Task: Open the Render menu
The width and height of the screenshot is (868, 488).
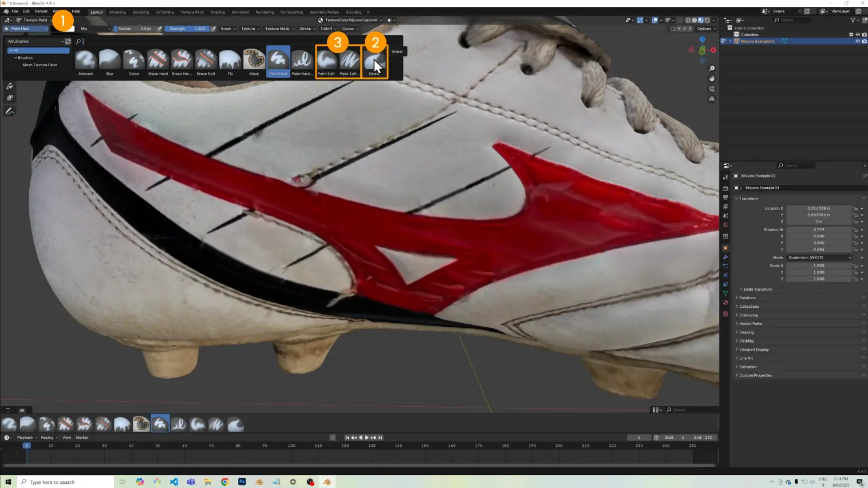Action: click(41, 11)
